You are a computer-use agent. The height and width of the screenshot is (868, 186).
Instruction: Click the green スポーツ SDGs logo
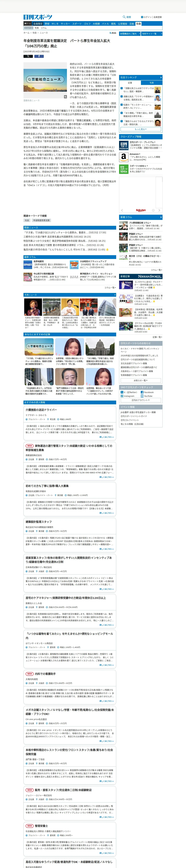coord(124,169)
